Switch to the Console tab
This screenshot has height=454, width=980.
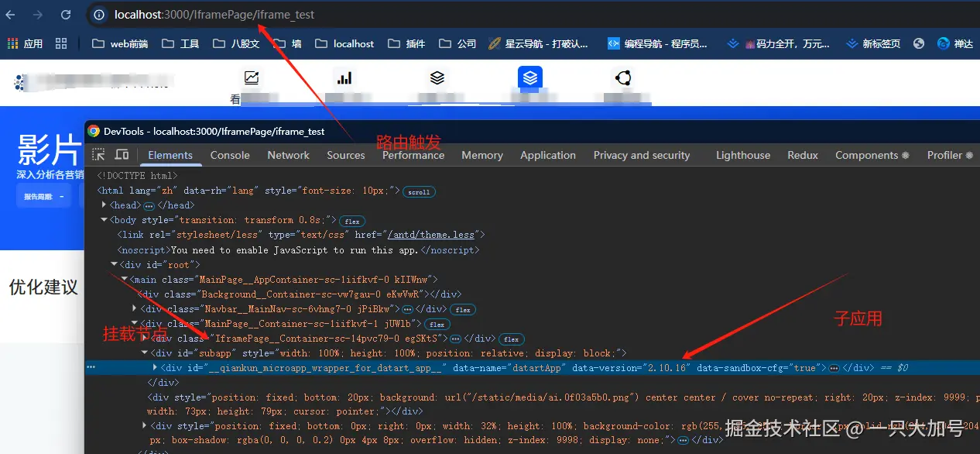230,155
